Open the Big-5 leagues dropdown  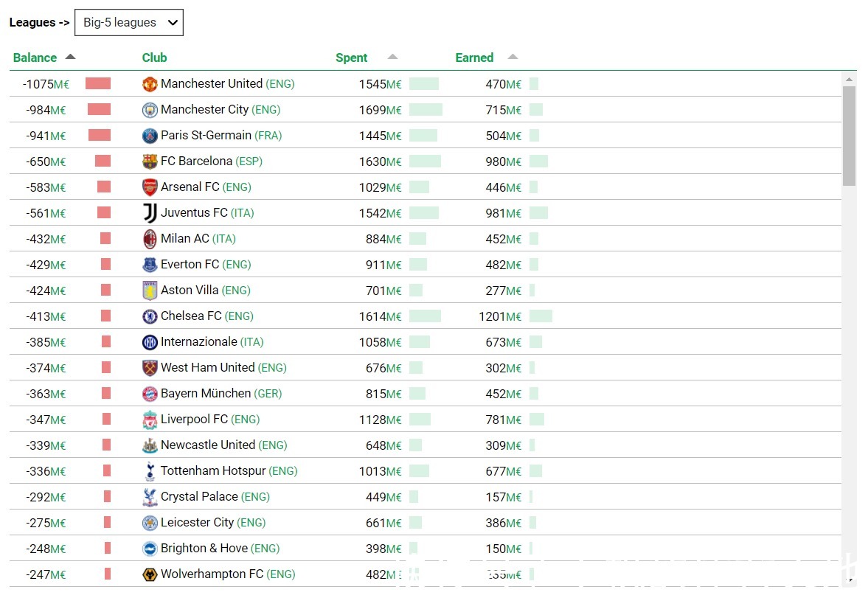pyautogui.click(x=129, y=23)
